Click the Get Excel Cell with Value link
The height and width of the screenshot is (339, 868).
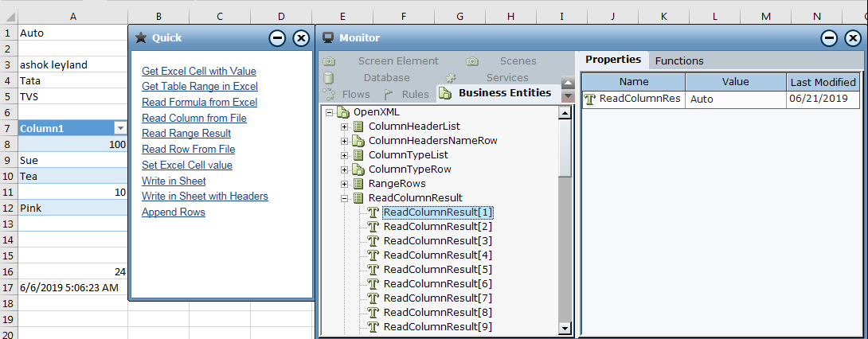[x=199, y=71]
